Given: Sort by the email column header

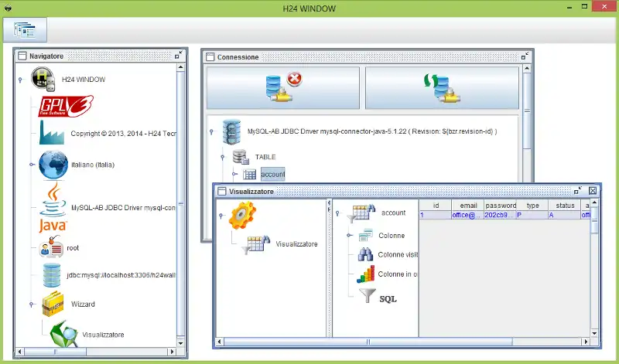Looking at the screenshot, I should pyautogui.click(x=468, y=205).
